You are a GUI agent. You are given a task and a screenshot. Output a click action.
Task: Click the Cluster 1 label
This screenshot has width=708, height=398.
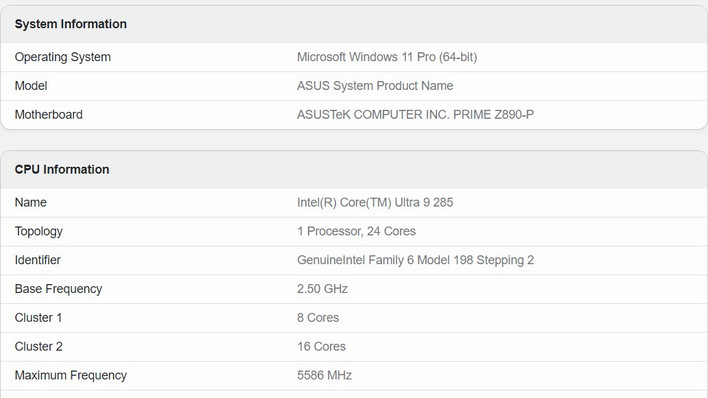tap(38, 318)
